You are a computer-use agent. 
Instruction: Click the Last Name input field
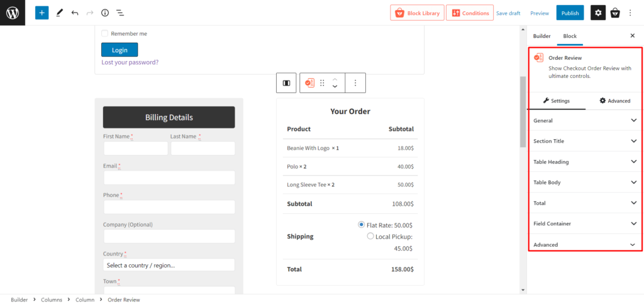(x=203, y=149)
